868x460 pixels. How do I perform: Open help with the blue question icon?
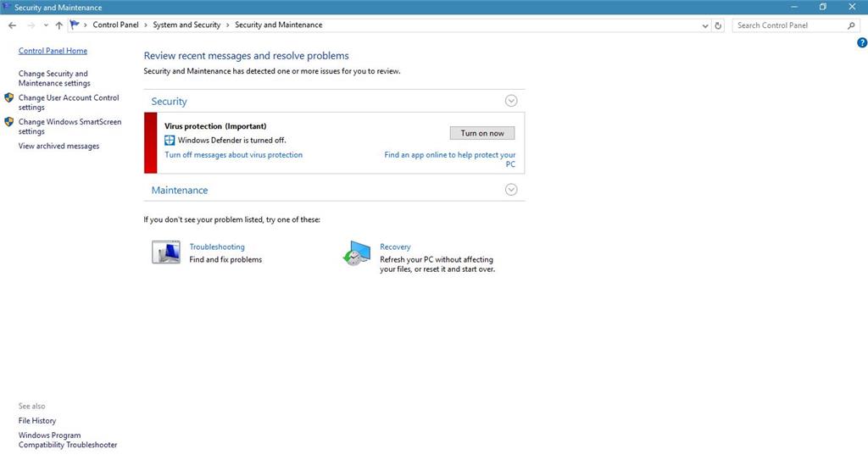tap(862, 42)
